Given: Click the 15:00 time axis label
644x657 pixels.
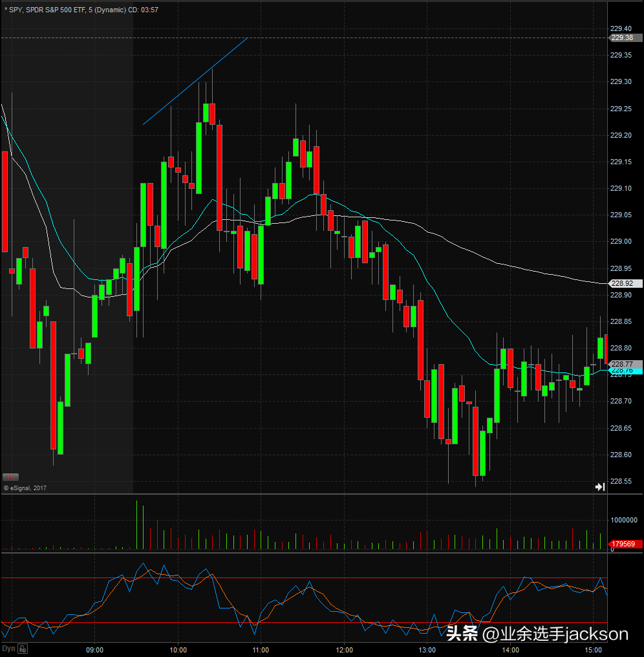Looking at the screenshot, I should point(594,650).
